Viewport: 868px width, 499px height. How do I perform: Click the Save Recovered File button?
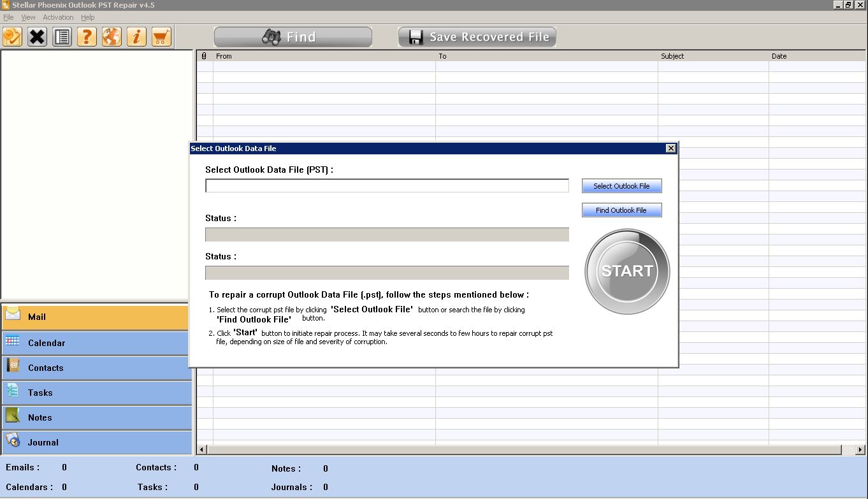pyautogui.click(x=477, y=37)
